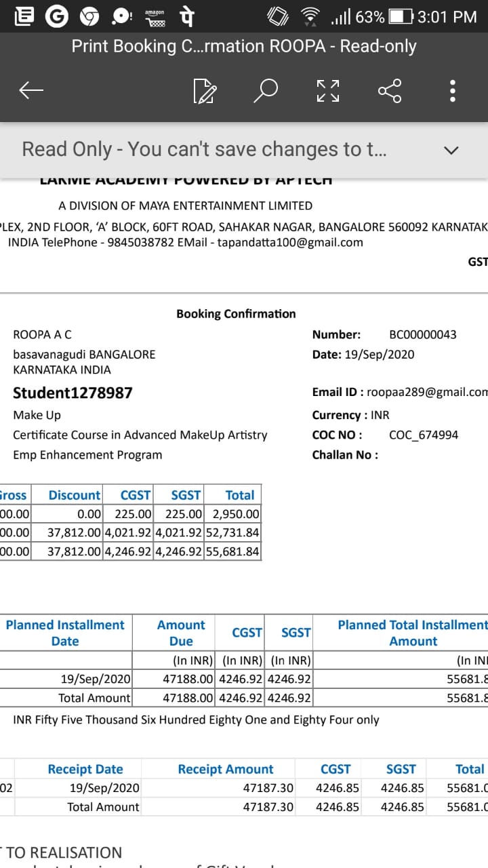Image resolution: width=488 pixels, height=868 pixels.
Task: Select basavanagudi BANGALORE address line
Action: point(84,354)
